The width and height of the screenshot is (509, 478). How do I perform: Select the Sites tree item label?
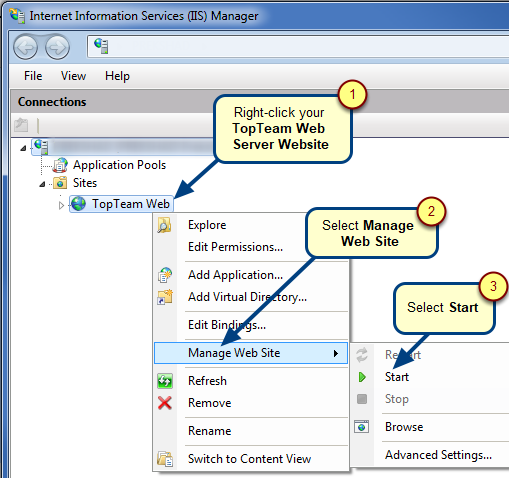[x=85, y=183]
